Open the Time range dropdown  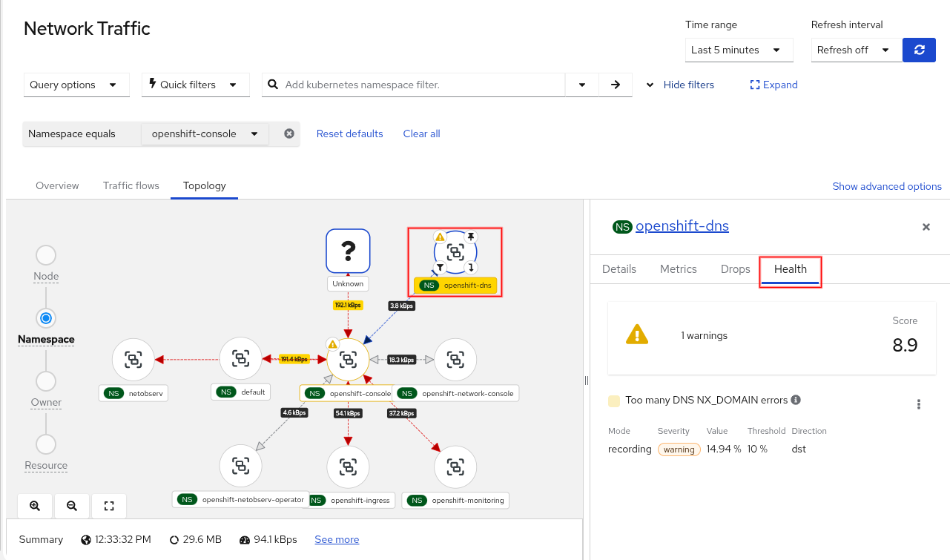click(739, 50)
